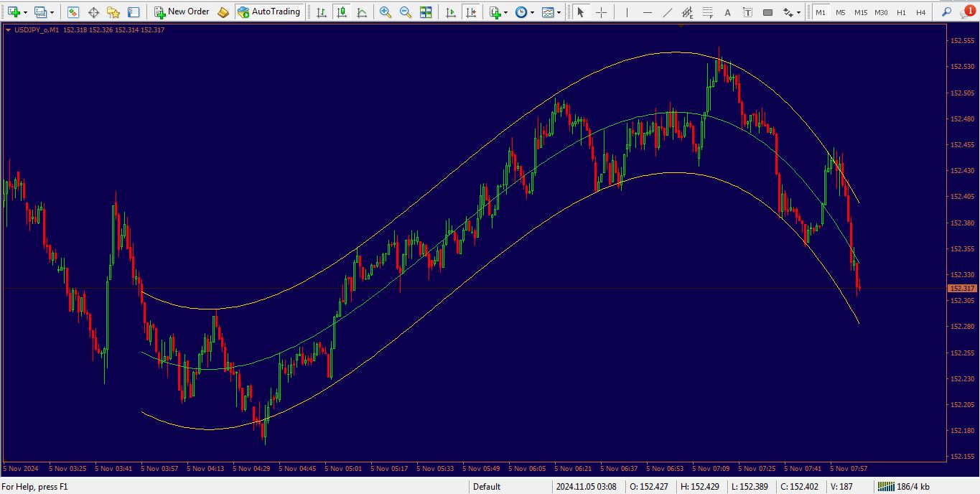Open the Profiles icon

tap(40, 12)
